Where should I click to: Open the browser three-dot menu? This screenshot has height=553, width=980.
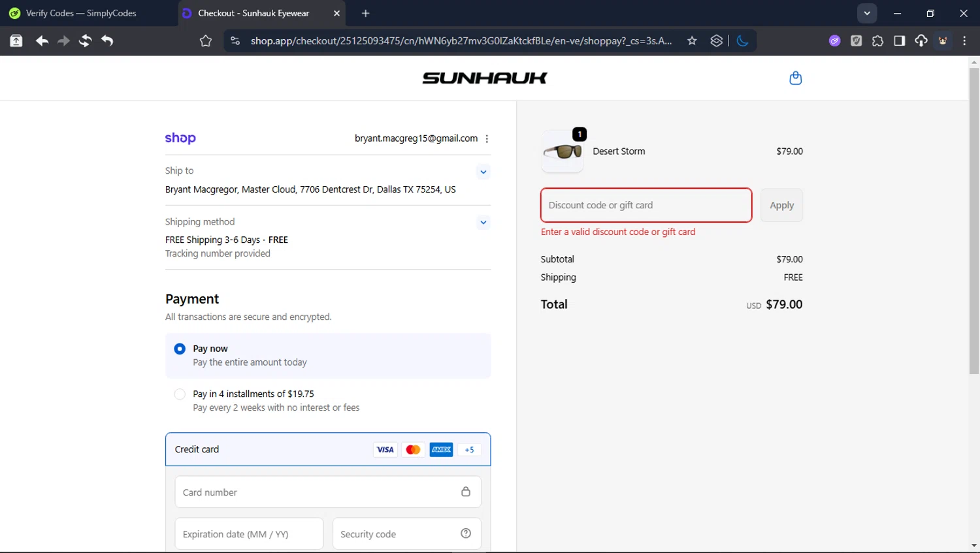(964, 40)
